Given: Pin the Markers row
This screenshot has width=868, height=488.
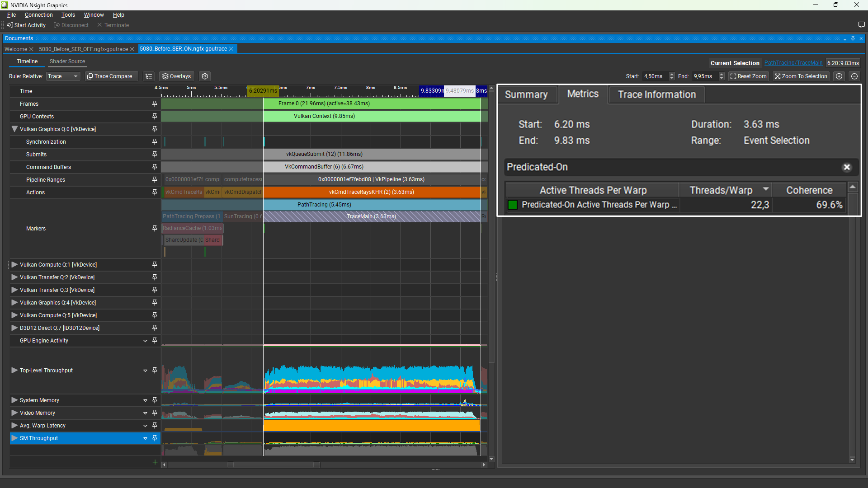Looking at the screenshot, I should [155, 229].
